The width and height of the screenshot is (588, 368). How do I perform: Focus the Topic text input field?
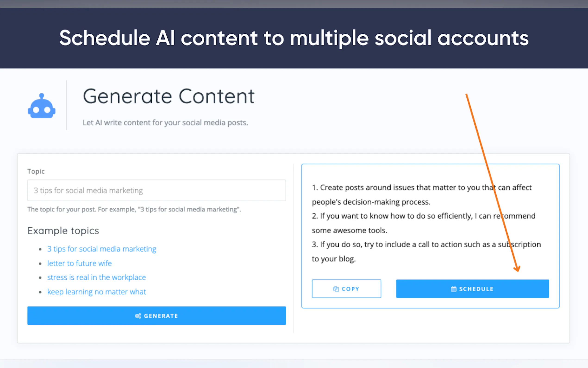click(x=156, y=190)
